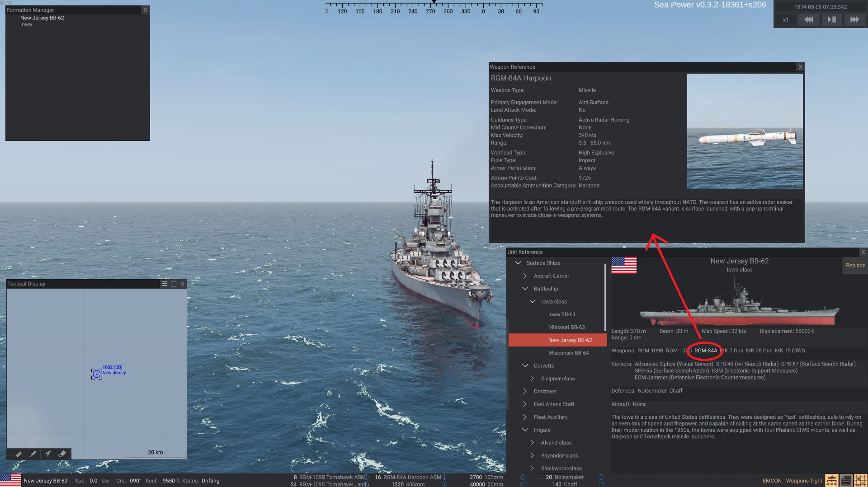Open info icon beside 20mm ammunition

pos(523,484)
